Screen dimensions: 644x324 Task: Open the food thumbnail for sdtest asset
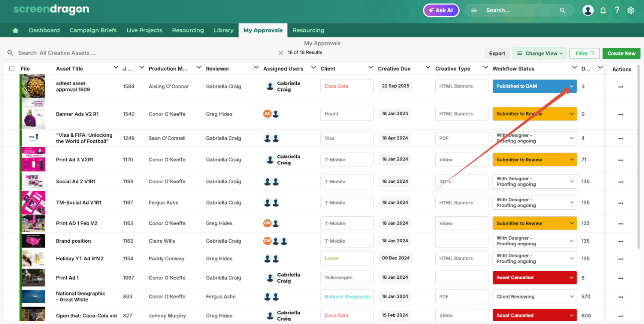(33, 86)
